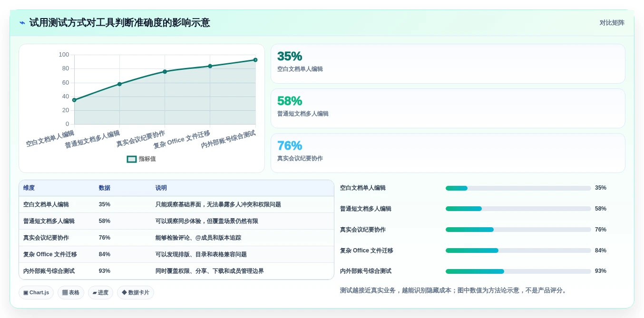Click the 普通短文档多人编辑 progress bar
644x318 pixels.
coord(518,209)
